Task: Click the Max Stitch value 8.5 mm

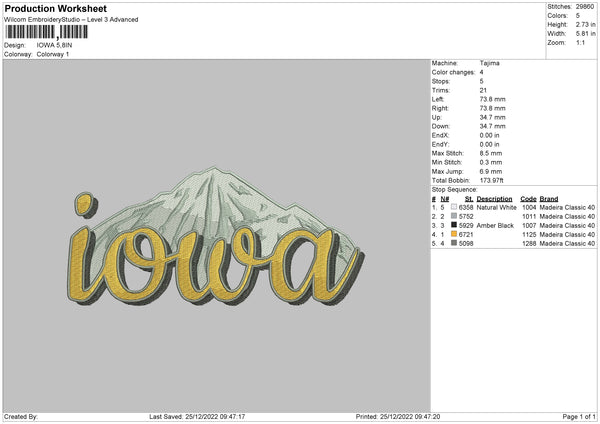Action: [x=491, y=153]
